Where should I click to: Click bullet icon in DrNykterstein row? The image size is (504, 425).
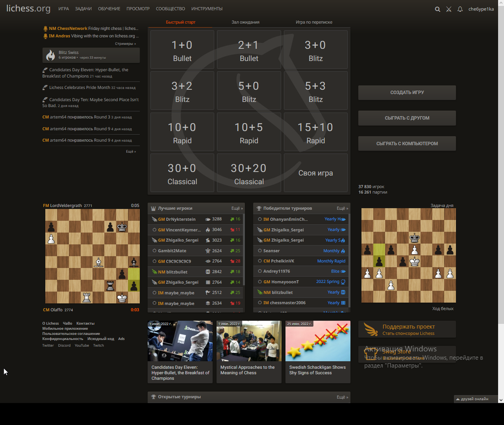point(208,219)
